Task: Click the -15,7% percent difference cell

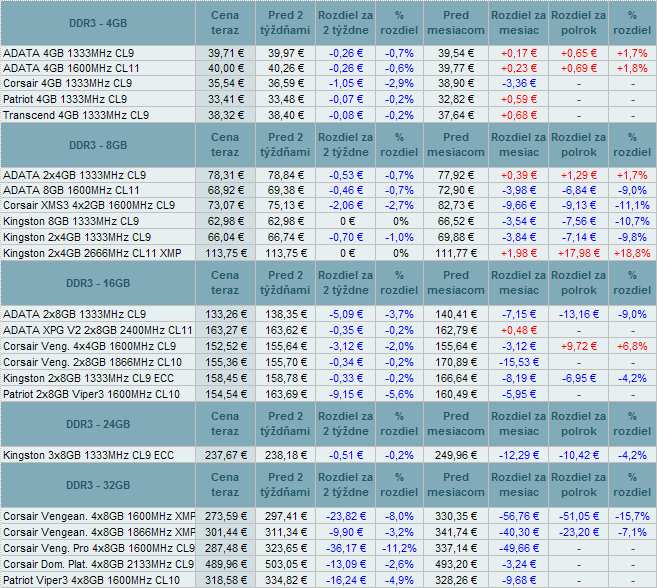Action: pyautogui.click(x=632, y=516)
